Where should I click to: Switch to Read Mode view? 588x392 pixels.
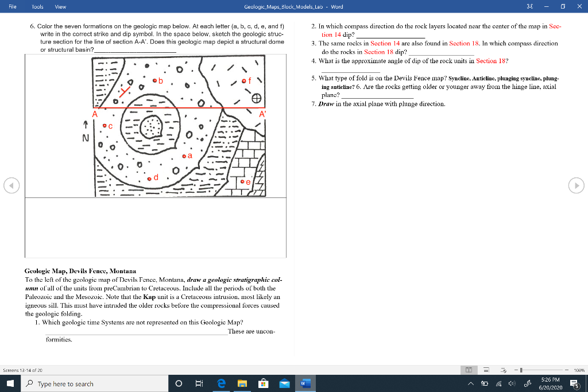(468, 370)
